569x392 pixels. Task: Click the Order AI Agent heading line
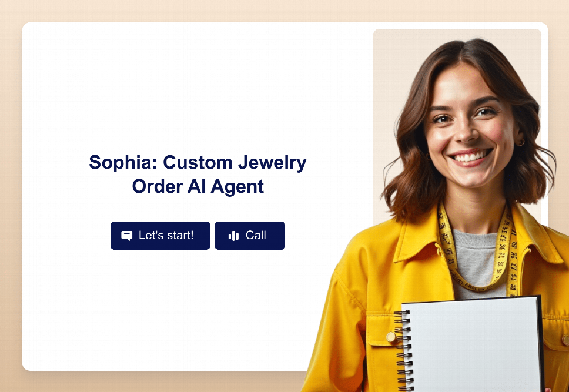pyautogui.click(x=198, y=186)
